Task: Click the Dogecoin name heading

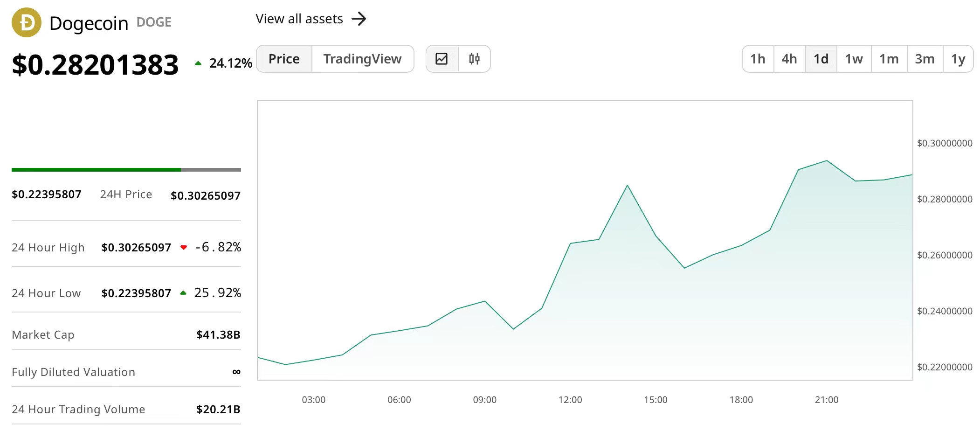Action: [x=89, y=23]
